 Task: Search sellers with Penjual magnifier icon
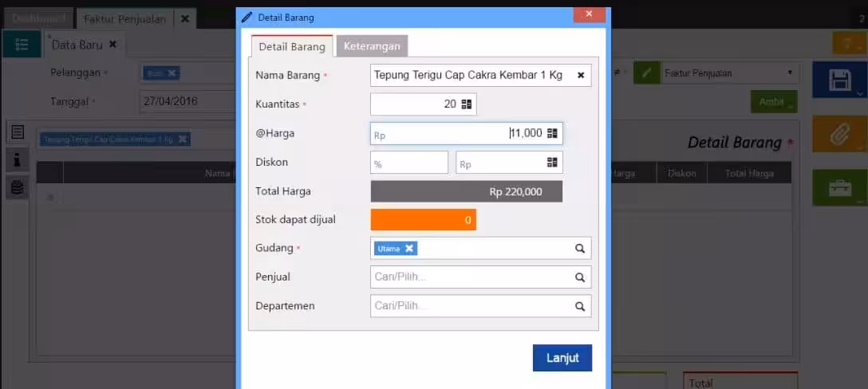(579, 277)
